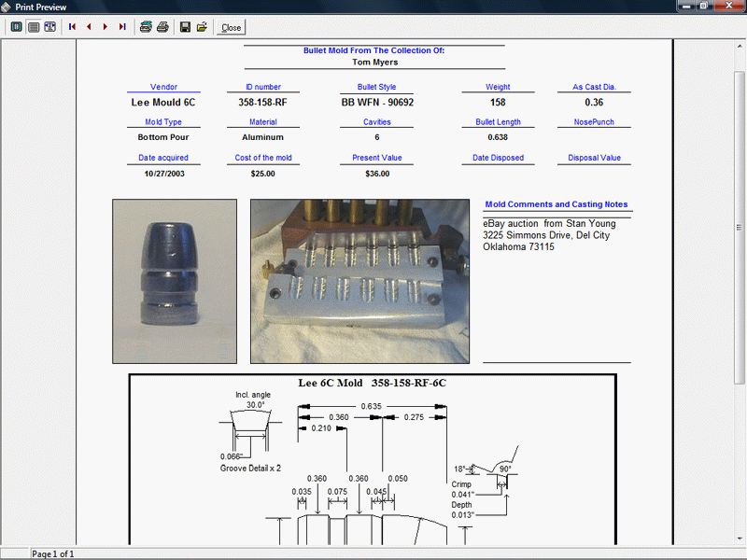Click the cost value '$25.00'
This screenshot has height=560, width=747.
point(263,174)
